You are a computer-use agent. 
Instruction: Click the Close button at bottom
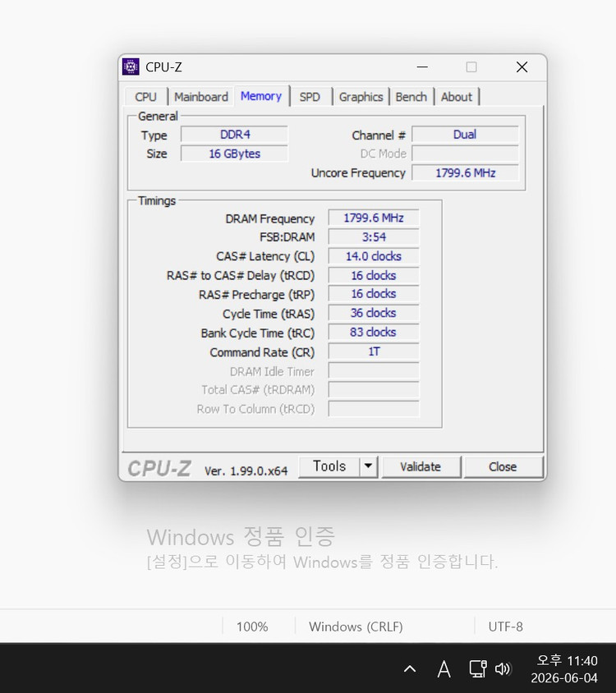(x=503, y=466)
